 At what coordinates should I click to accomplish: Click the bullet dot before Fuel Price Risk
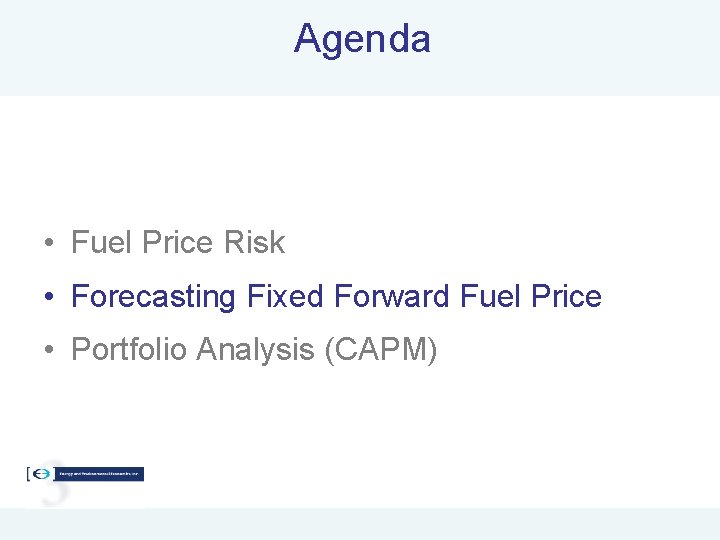[49, 242]
